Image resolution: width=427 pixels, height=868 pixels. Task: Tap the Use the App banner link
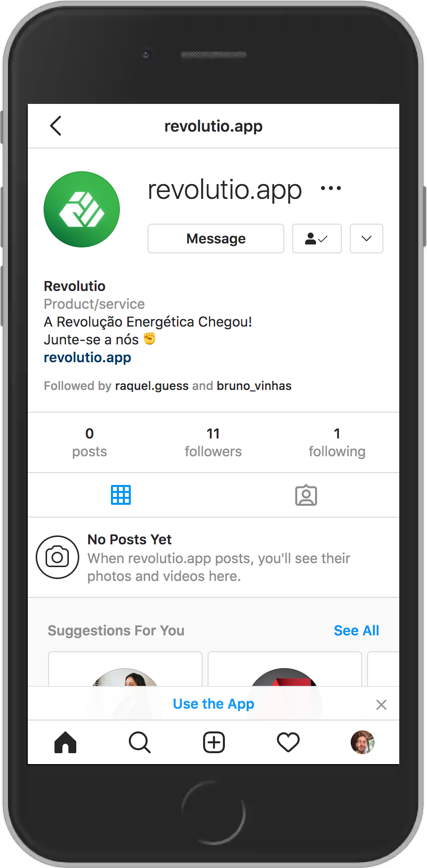coord(213,704)
